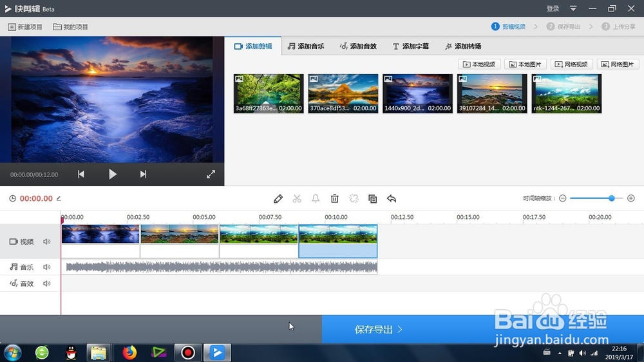Click the red playhead marker at 00:00.00
Viewport: 644px width, 362px height.
62,220
